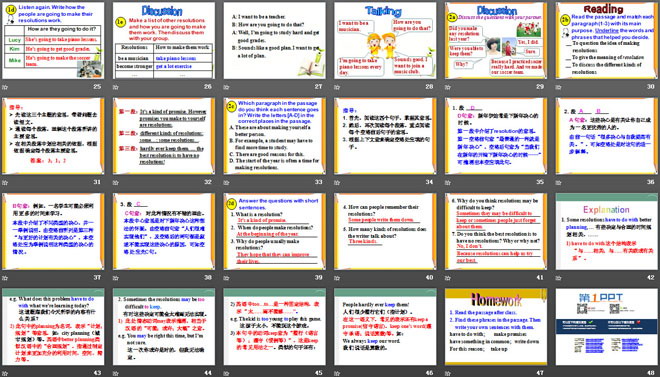Click the animation star under slide 41

(448, 278)
